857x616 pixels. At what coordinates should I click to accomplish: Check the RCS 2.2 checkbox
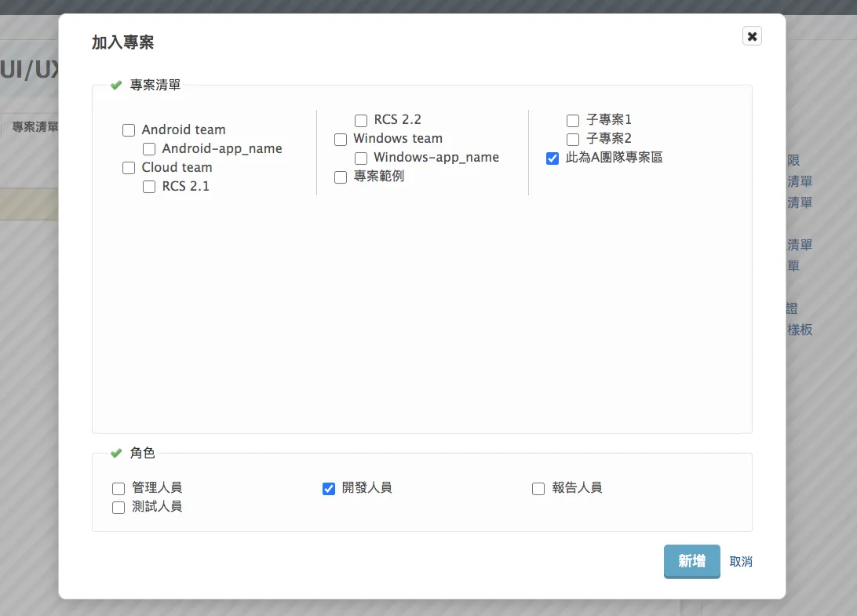click(361, 120)
